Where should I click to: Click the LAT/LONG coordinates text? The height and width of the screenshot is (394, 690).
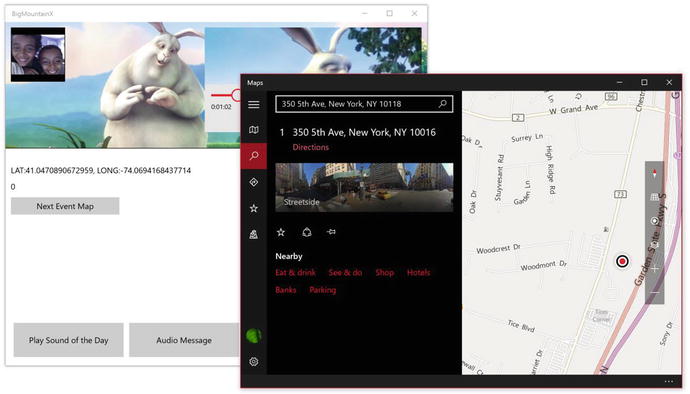[101, 170]
